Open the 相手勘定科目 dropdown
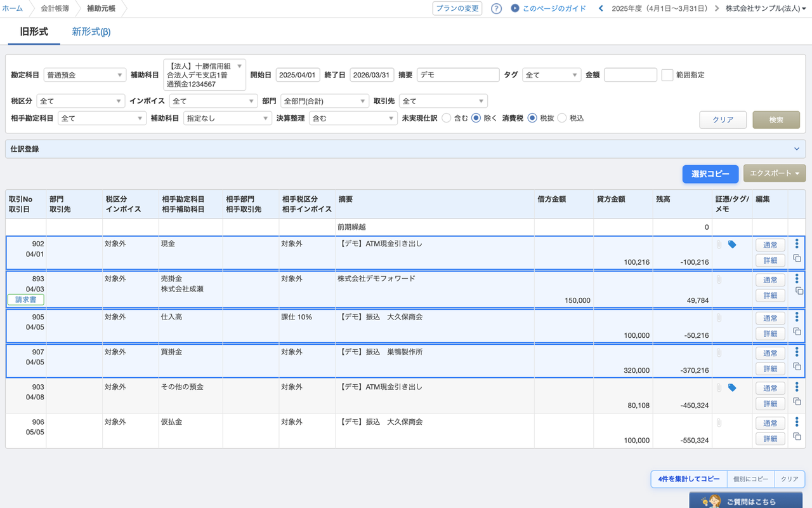812x508 pixels. point(102,118)
